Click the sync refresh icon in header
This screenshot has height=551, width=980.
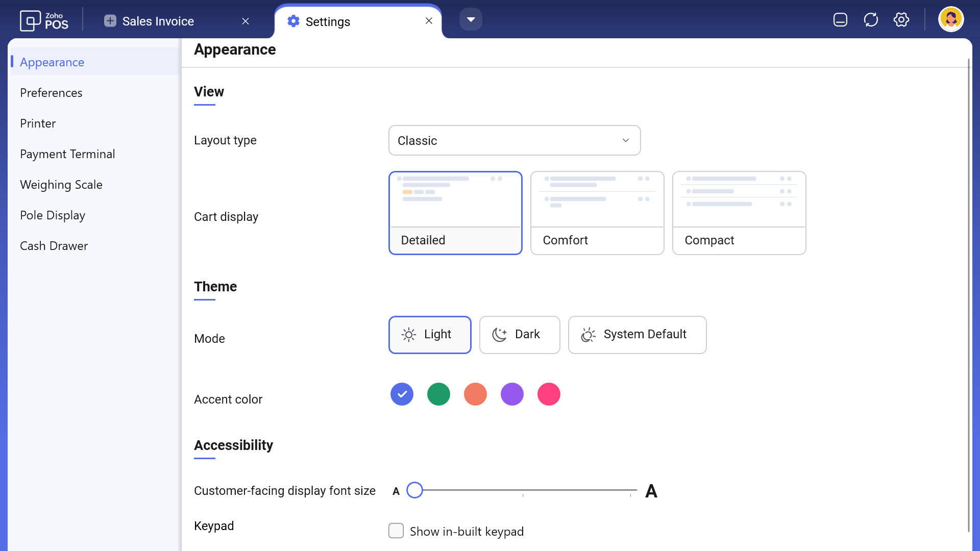click(x=871, y=20)
